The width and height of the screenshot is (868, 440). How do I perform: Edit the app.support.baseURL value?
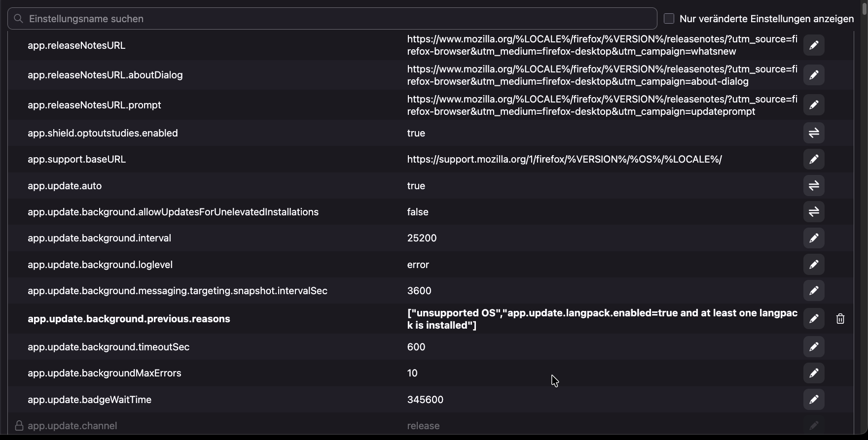814,159
